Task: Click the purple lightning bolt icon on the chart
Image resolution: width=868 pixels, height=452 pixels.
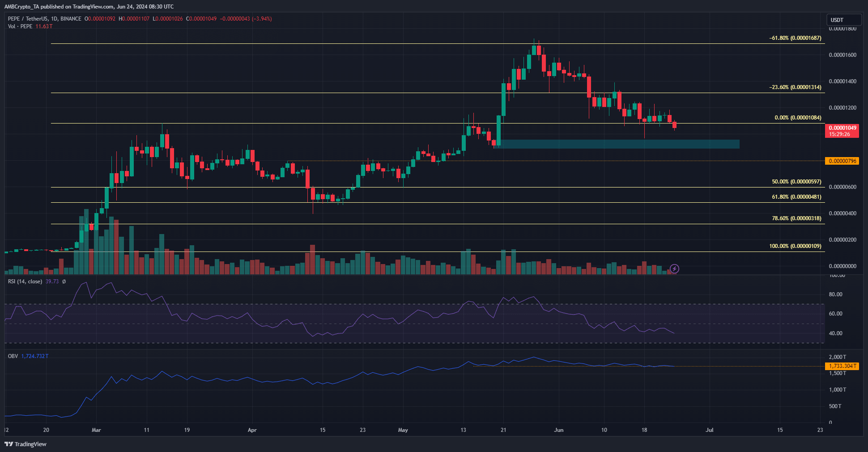Action: [x=674, y=269]
